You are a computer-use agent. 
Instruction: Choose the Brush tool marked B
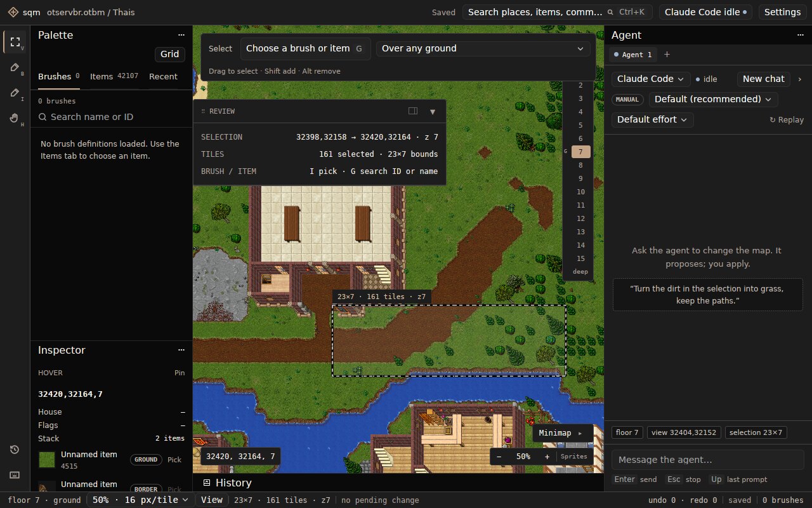click(x=15, y=67)
